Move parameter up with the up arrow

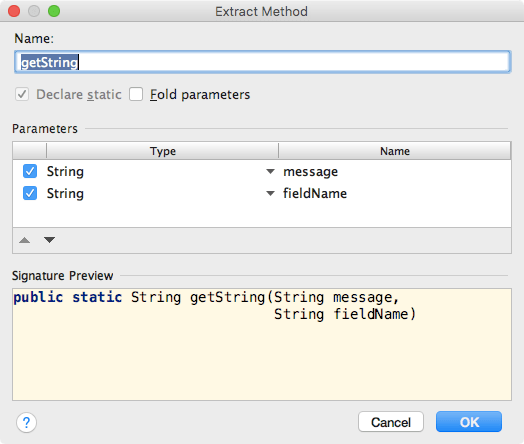(x=24, y=240)
